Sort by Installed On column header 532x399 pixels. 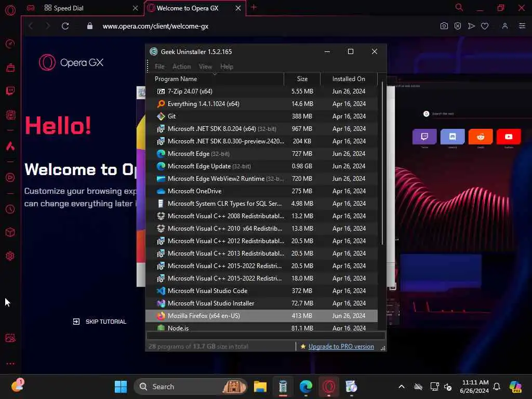(349, 79)
